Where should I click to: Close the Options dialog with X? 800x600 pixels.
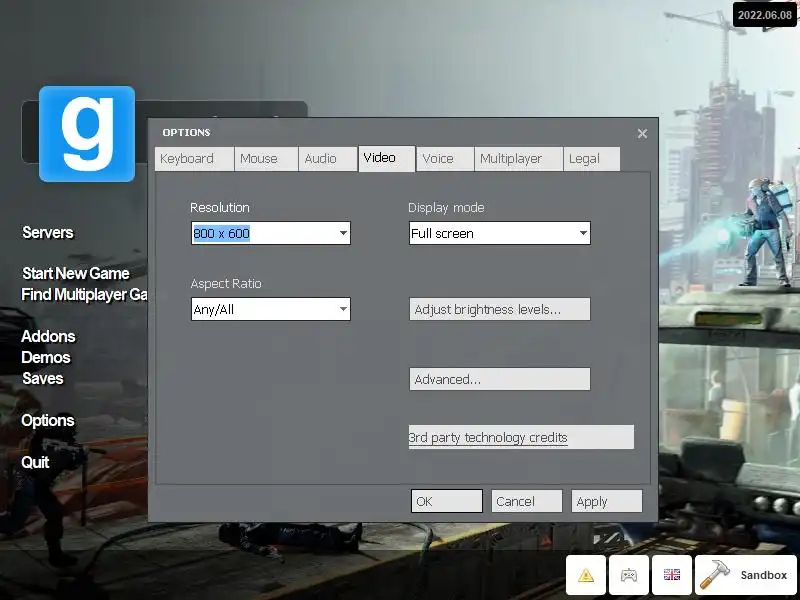click(642, 134)
